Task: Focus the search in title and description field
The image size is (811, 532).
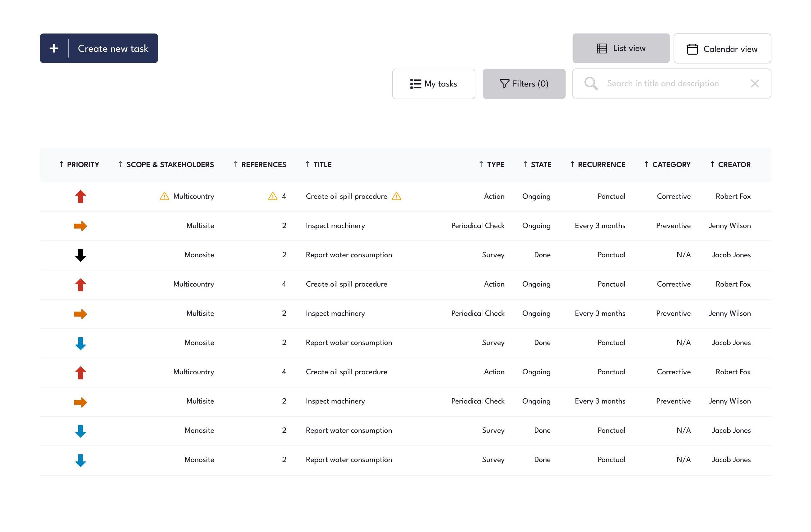Action: (662, 84)
